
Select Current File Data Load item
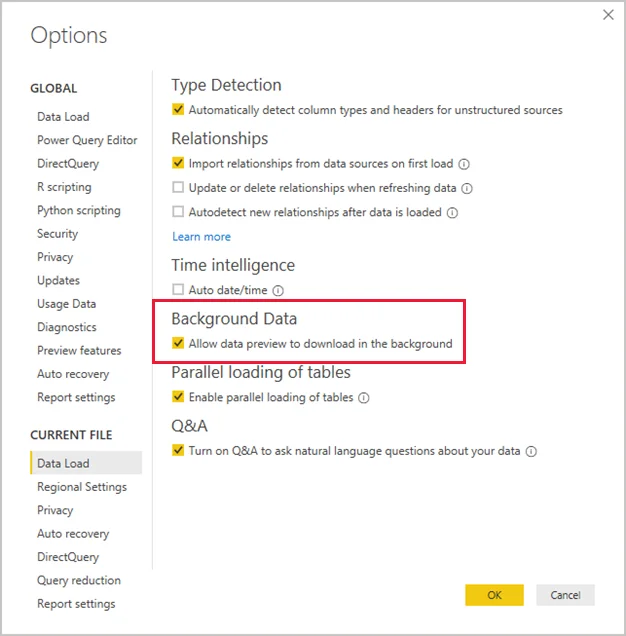(x=86, y=463)
